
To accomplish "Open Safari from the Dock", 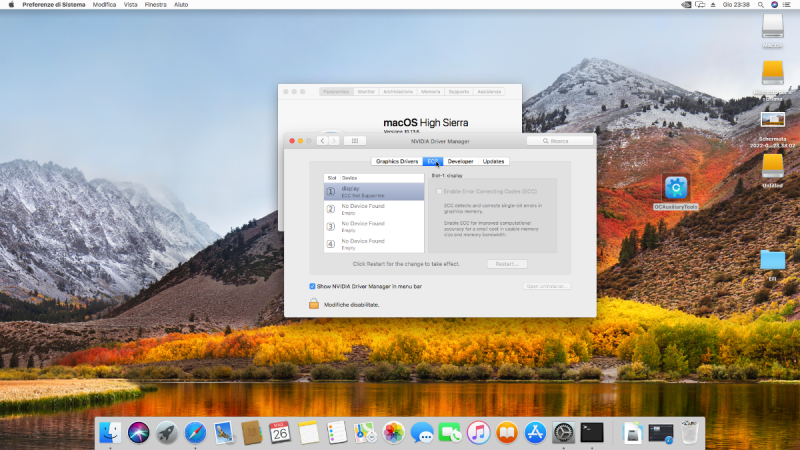I will tap(195, 432).
